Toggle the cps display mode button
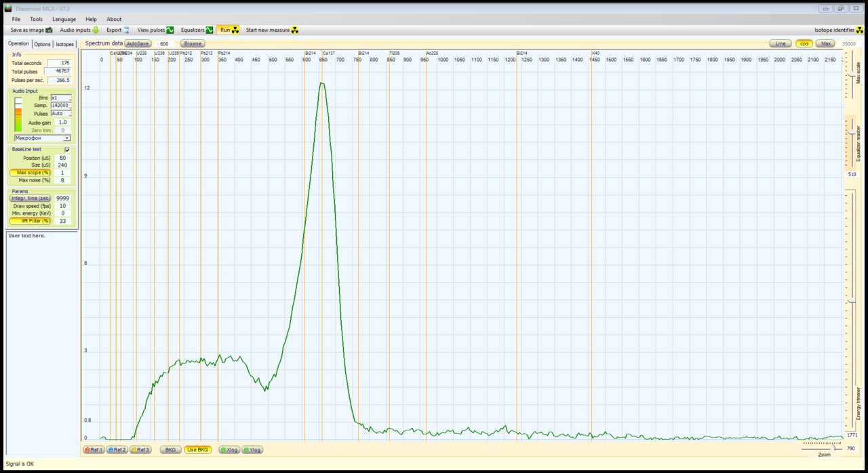868x473 pixels. [804, 43]
